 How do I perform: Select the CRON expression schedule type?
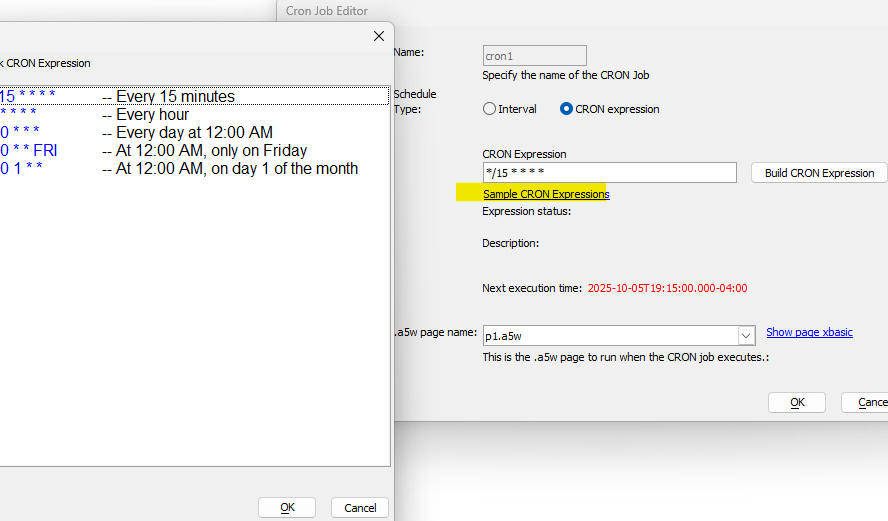pyautogui.click(x=567, y=109)
